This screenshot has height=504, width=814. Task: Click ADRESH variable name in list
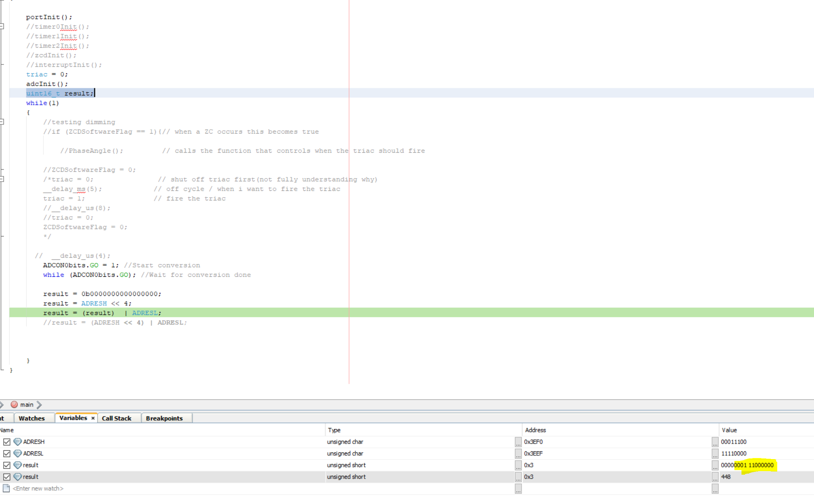pyautogui.click(x=33, y=441)
